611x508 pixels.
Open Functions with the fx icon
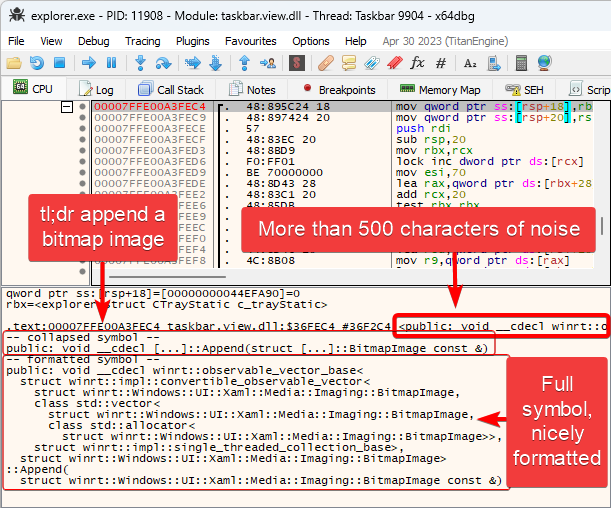tap(417, 63)
